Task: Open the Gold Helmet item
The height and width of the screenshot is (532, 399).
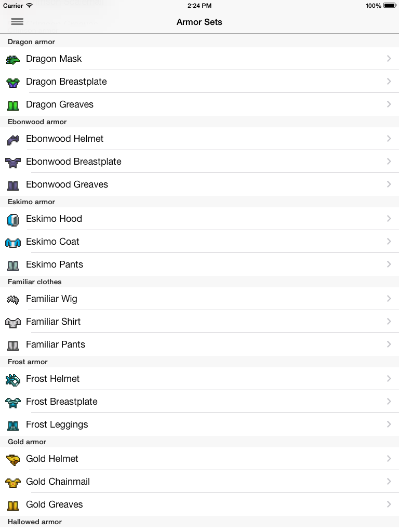Action: (52, 459)
